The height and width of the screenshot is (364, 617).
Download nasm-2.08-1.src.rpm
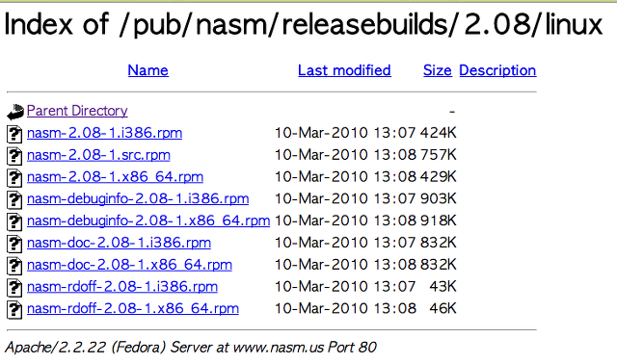coord(98,155)
